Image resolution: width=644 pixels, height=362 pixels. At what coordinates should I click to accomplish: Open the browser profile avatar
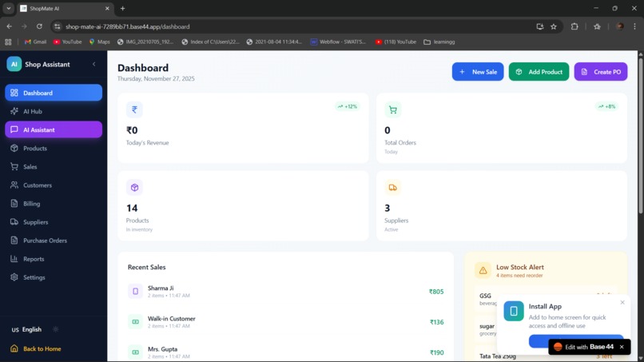(620, 26)
